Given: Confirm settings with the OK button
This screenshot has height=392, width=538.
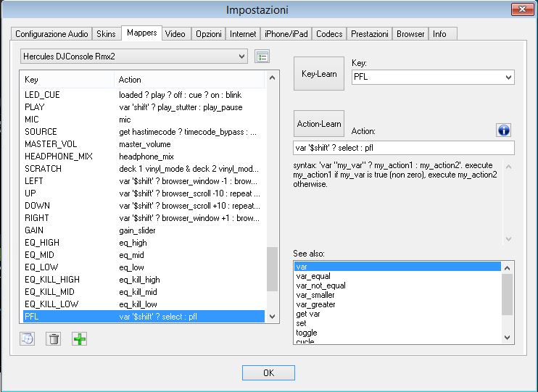Looking at the screenshot, I should tap(268, 372).
